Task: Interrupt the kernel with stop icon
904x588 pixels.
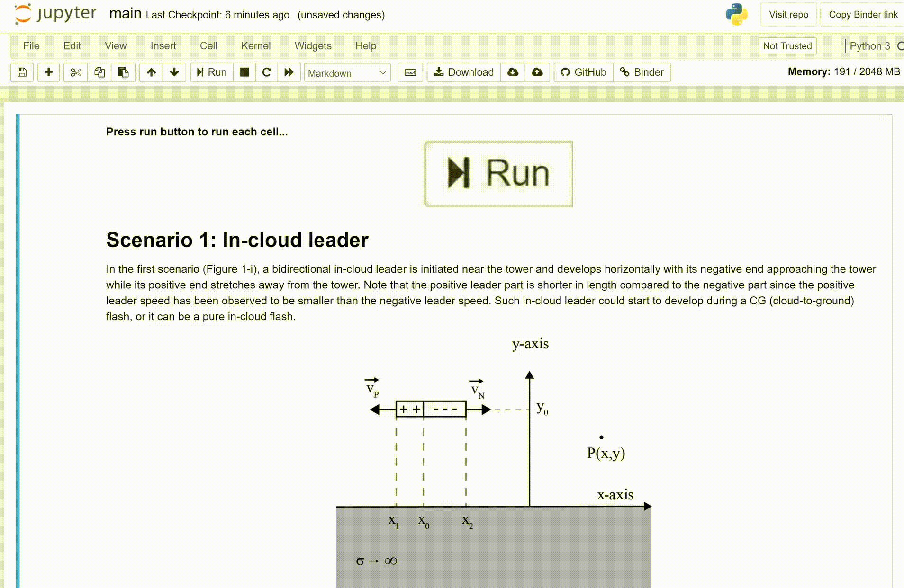Action: pos(244,72)
